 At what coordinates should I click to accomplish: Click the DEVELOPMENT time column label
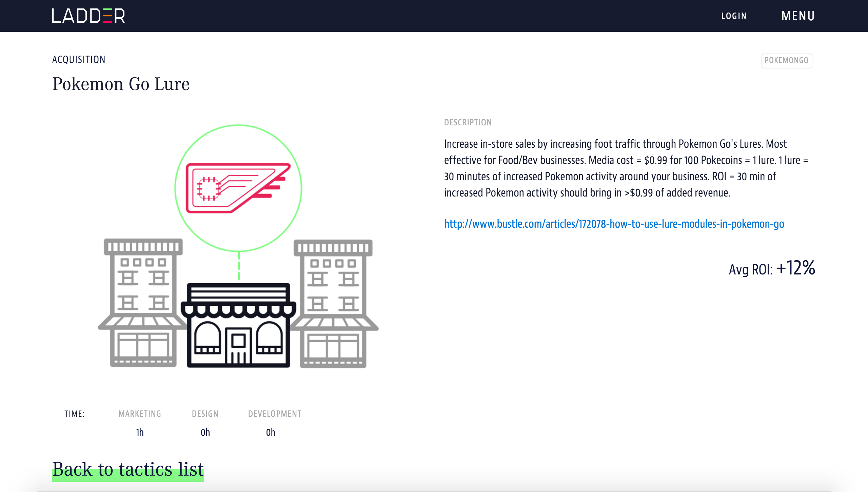click(x=275, y=414)
